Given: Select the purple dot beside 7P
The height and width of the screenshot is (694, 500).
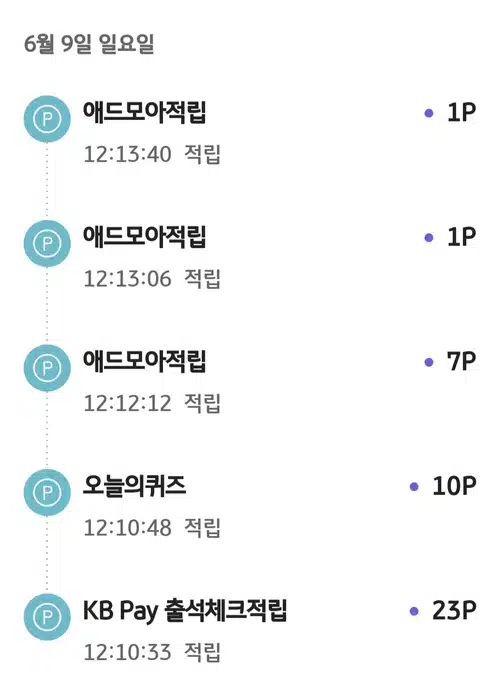Looking at the screenshot, I should pos(429,362).
